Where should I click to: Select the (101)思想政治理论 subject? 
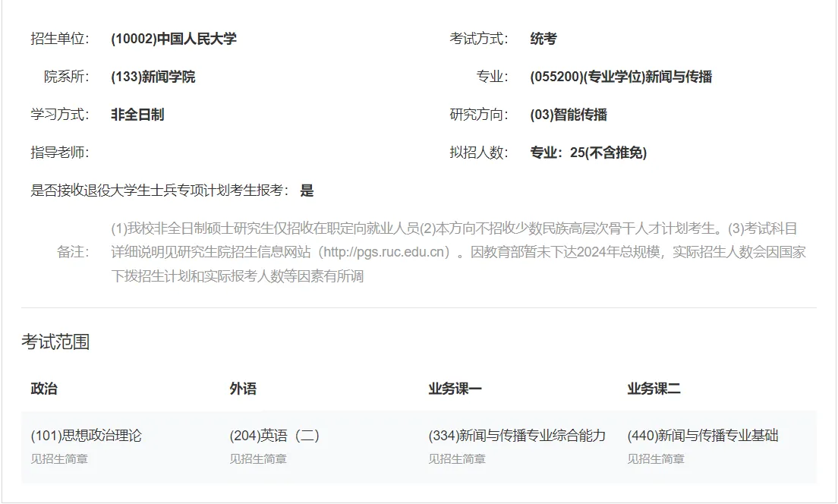tap(86, 436)
